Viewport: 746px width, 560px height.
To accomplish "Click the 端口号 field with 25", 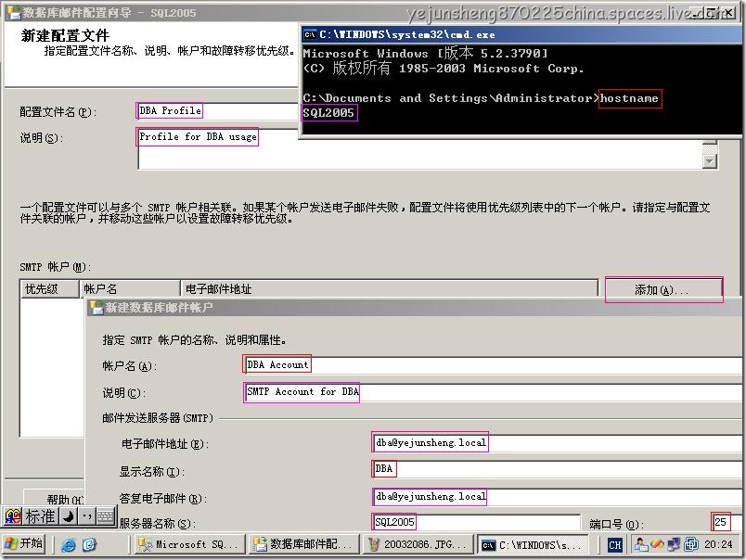I will [x=727, y=522].
